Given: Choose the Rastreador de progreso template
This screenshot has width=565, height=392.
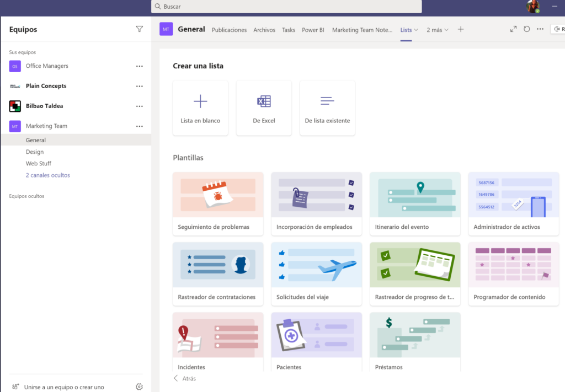Looking at the screenshot, I should [x=415, y=274].
